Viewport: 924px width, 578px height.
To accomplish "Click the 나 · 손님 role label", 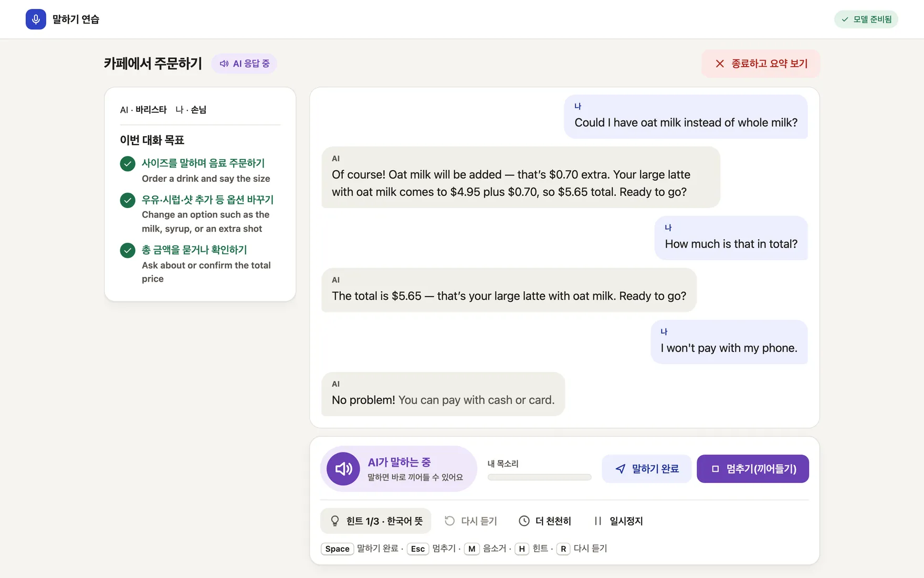I will click(191, 110).
